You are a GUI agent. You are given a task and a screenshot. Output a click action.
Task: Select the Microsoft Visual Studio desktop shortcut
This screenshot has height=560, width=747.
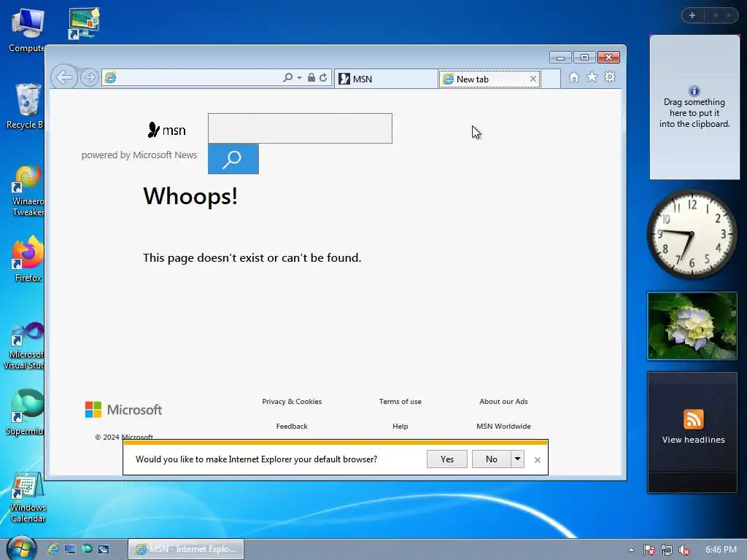coord(25,346)
